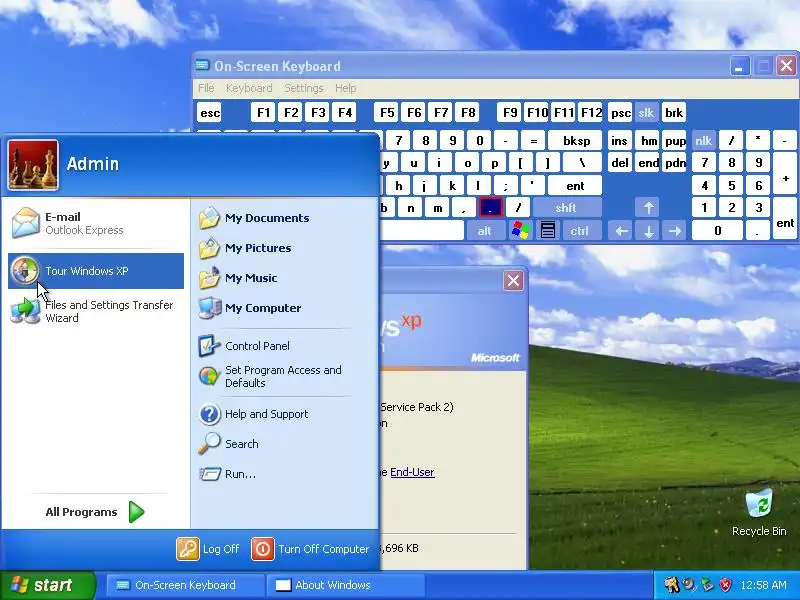Click the F12 key on the On-Screen Keyboard
Image resolution: width=800 pixels, height=600 pixels.
(x=591, y=113)
